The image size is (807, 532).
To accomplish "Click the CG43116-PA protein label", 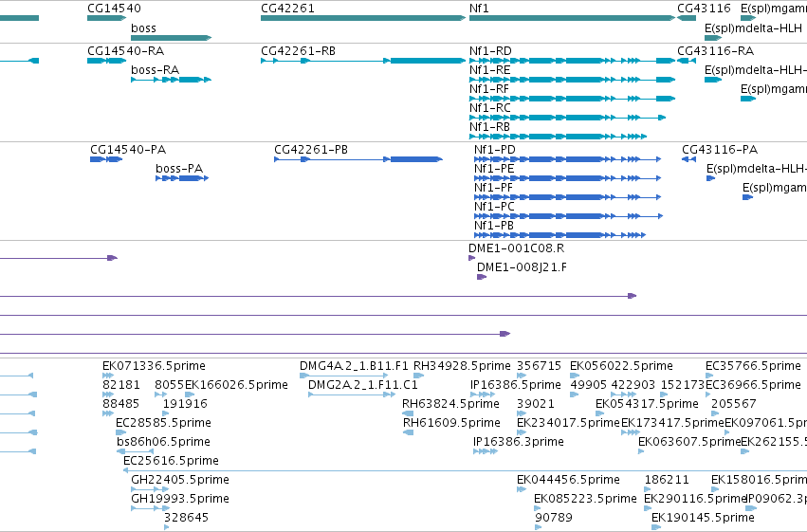I will click(720, 150).
